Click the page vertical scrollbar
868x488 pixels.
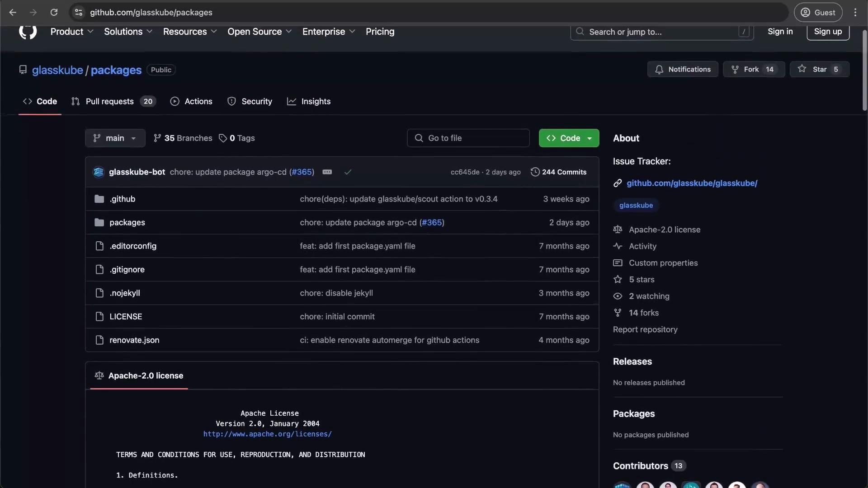pos(864,70)
